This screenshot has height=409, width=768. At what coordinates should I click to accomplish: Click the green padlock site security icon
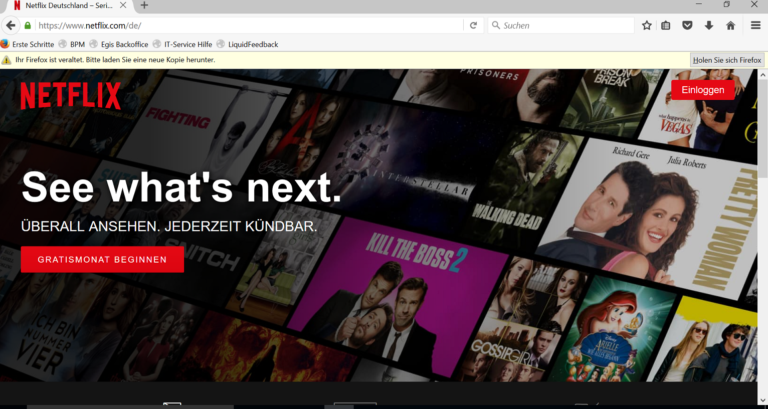(28, 25)
